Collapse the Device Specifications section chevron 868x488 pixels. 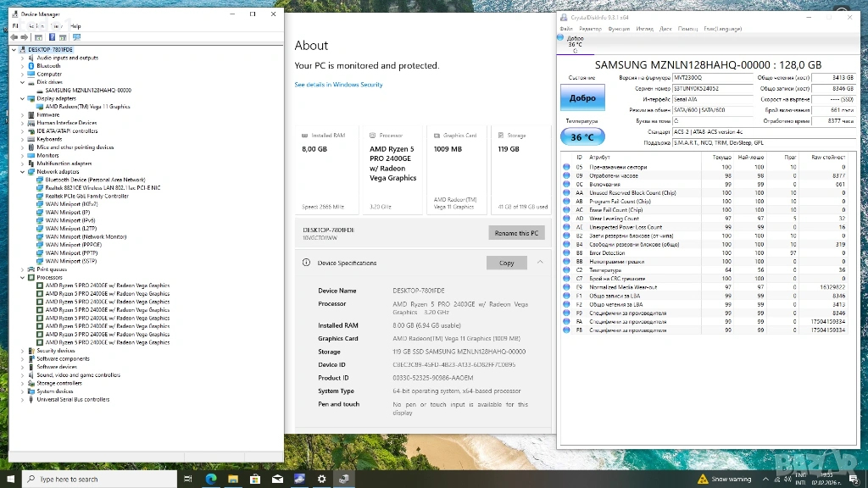pos(540,263)
